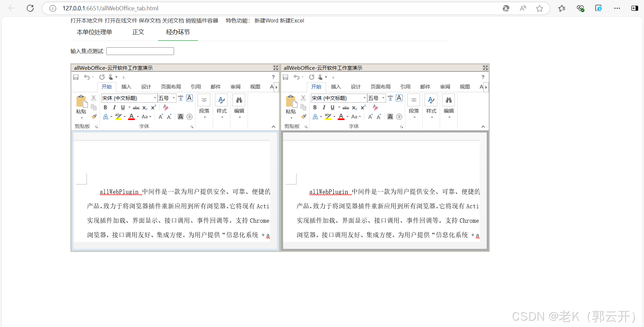This screenshot has height=327, width=644.
Task: Toggle Bold formatting in left document ribbon
Action: coord(105,107)
